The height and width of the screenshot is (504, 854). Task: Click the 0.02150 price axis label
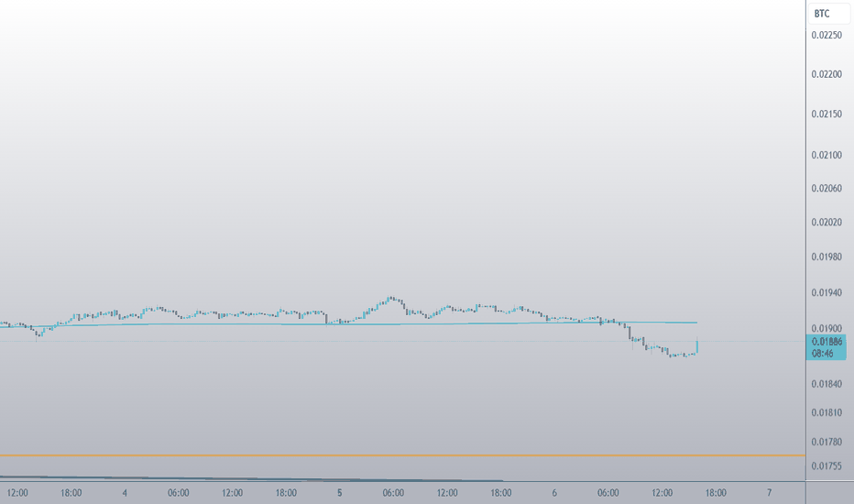[827, 114]
